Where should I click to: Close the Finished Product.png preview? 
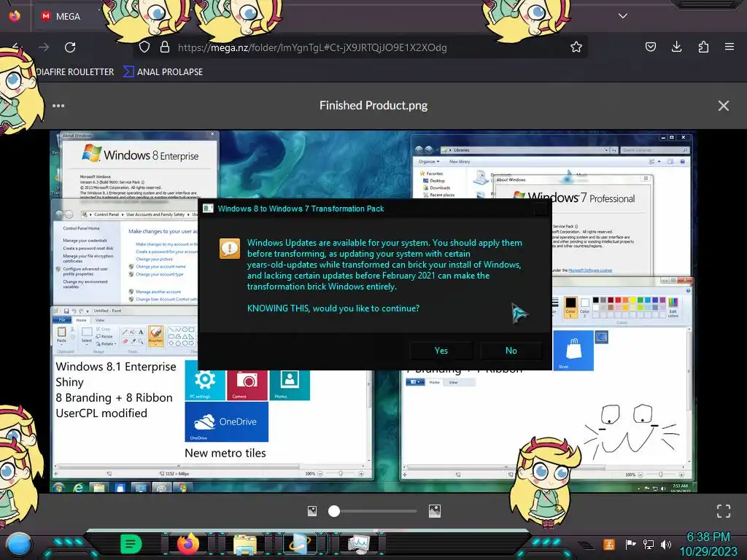(x=723, y=106)
